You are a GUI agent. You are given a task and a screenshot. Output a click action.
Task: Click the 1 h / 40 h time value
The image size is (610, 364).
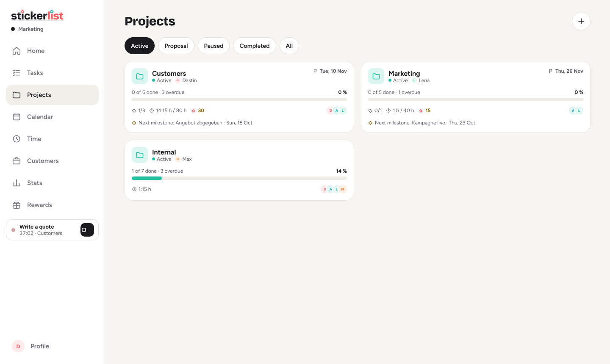[403, 110]
